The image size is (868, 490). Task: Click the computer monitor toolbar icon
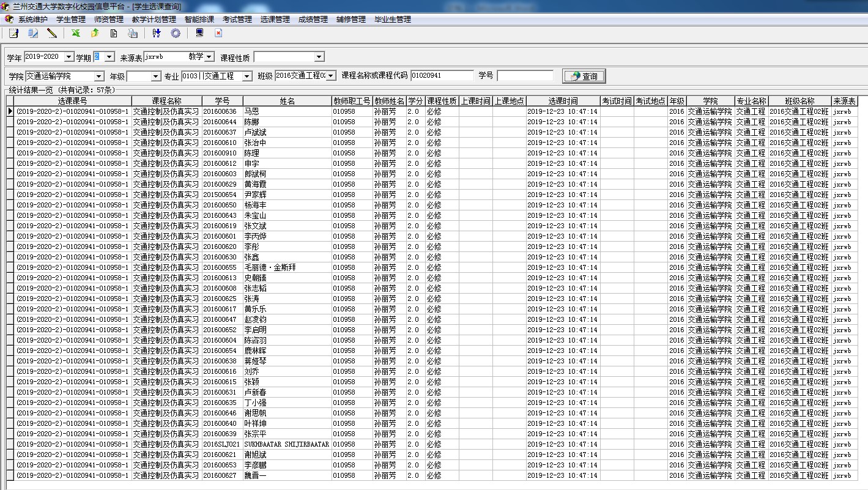[199, 34]
